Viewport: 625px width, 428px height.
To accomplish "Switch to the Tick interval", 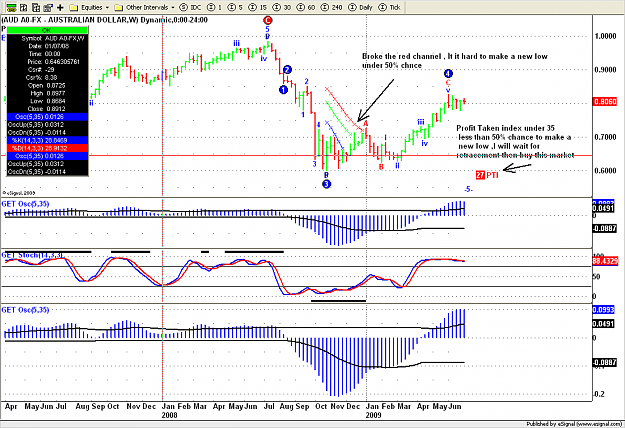I will click(389, 7).
